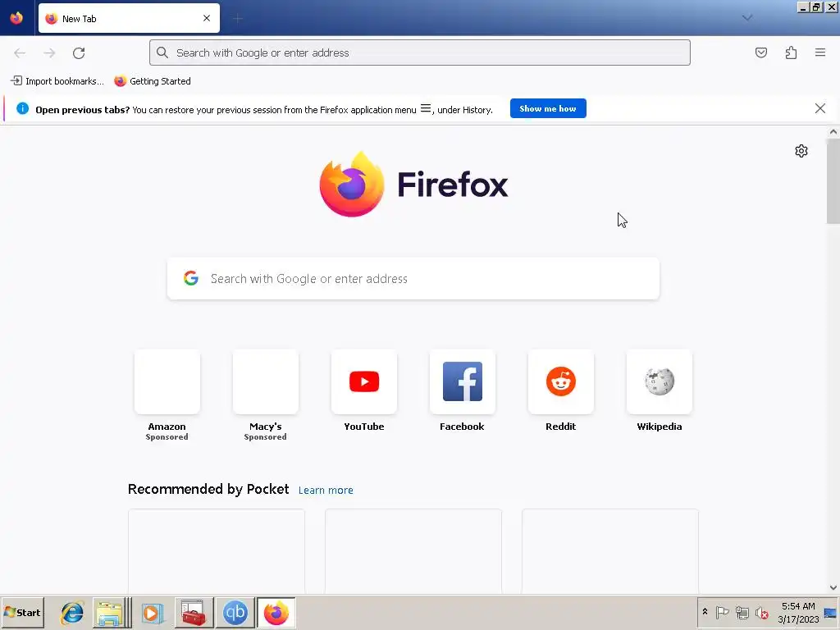Screen dimensions: 840x630
Task: Click the Show me how button
Action: 548,109
